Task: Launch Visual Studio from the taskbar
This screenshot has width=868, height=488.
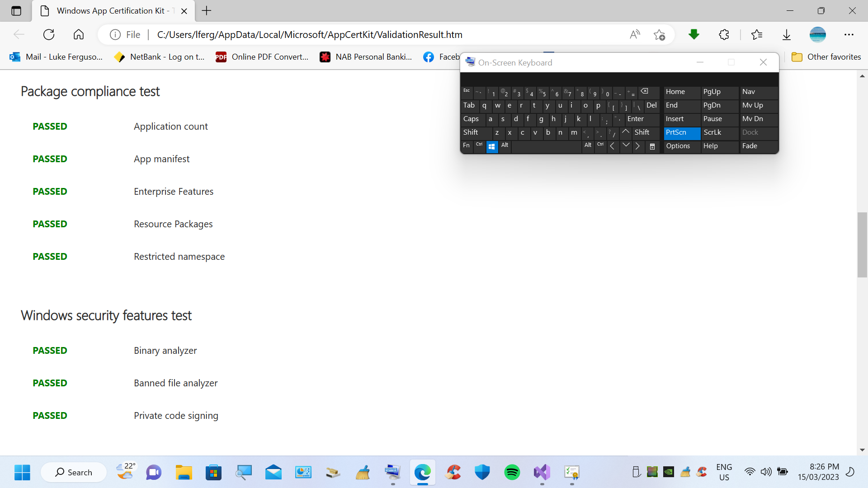Action: click(x=541, y=472)
